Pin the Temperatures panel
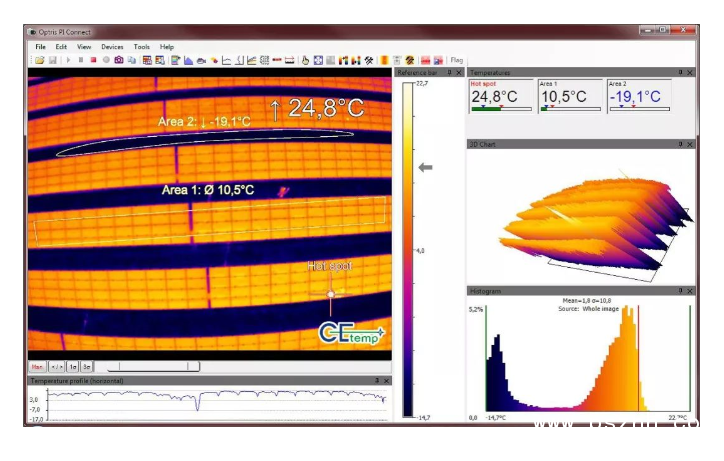The image size is (724, 461). pos(680,73)
